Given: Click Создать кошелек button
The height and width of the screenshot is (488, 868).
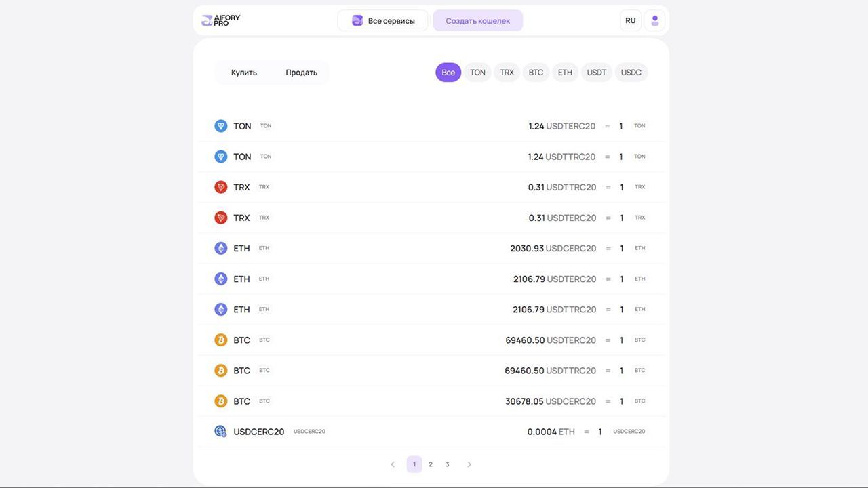Looking at the screenshot, I should [x=477, y=20].
